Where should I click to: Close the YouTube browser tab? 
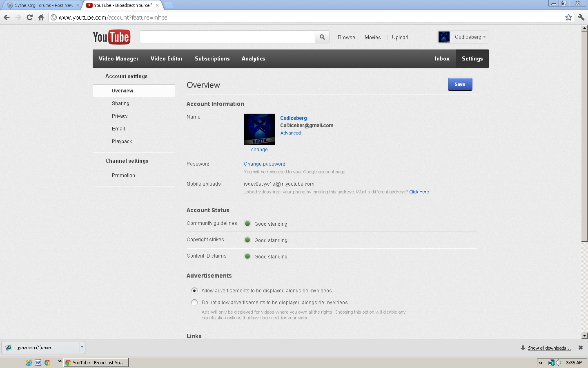(x=157, y=5)
